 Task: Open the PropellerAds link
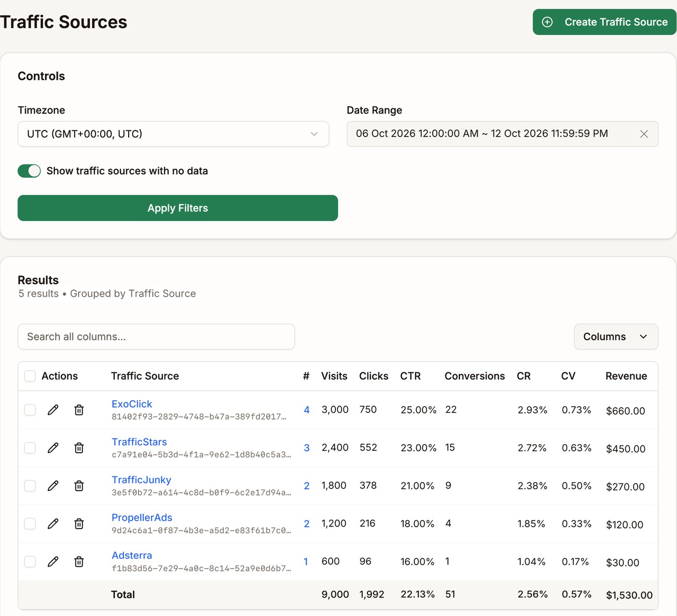pyautogui.click(x=142, y=518)
